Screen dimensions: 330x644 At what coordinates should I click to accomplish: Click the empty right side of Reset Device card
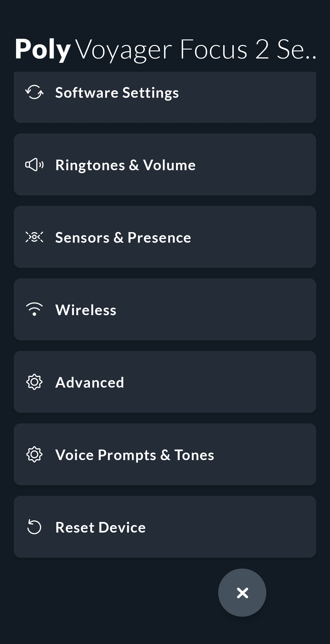tap(250, 527)
